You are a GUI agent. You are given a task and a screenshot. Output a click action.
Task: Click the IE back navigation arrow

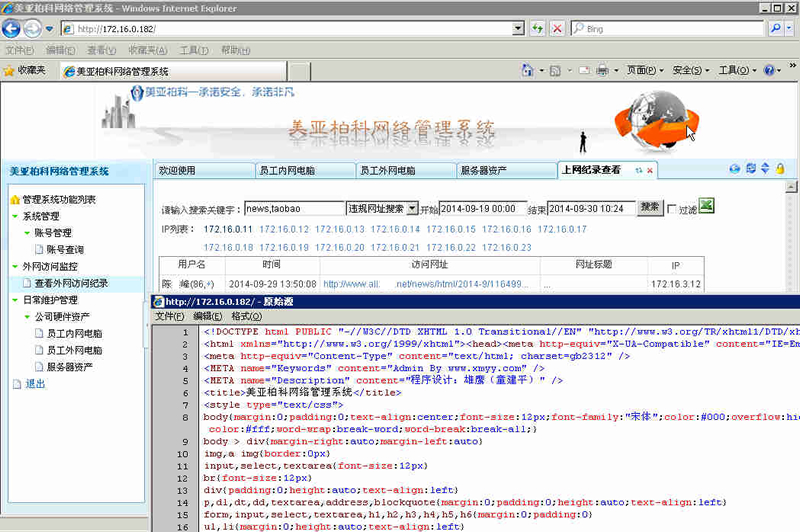click(11, 29)
